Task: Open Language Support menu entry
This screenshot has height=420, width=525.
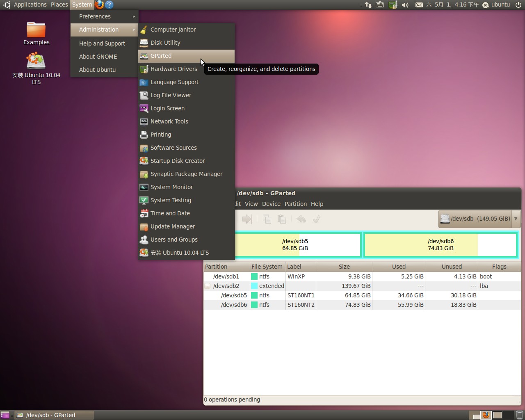Action: pyautogui.click(x=186, y=82)
